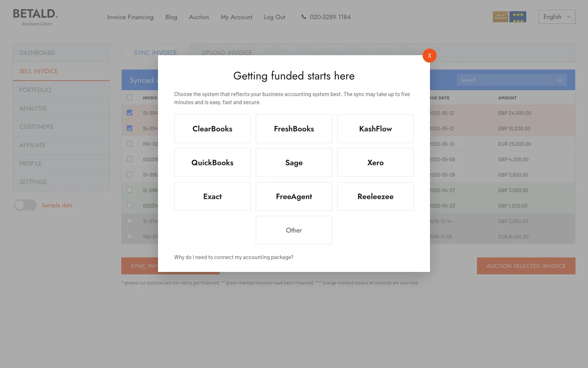Switch to the Sync Invoice tab

point(155,53)
